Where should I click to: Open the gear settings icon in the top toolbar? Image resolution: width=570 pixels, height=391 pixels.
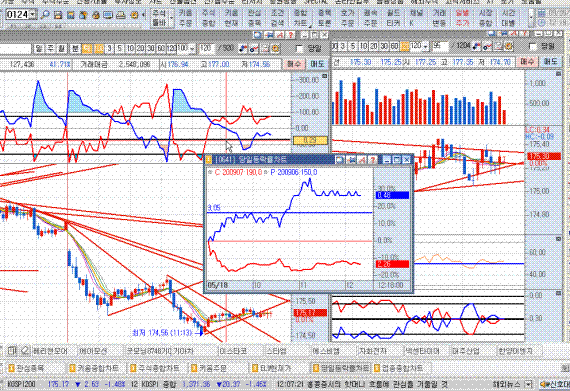pos(134,15)
